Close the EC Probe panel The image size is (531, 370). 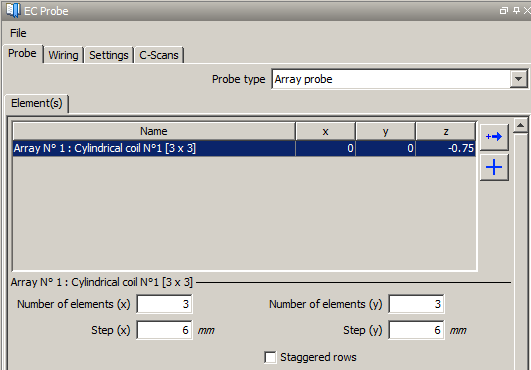[527, 11]
